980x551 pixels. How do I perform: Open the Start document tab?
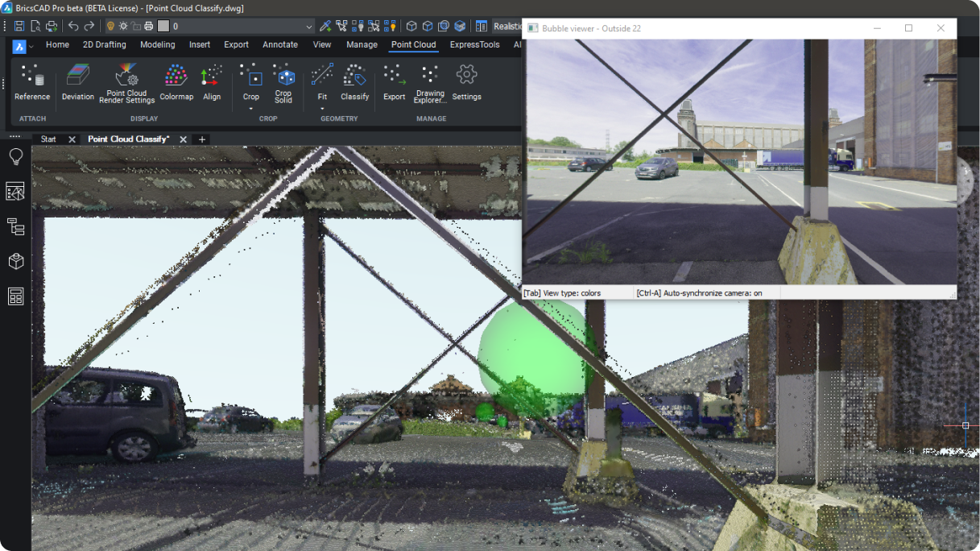tap(48, 139)
